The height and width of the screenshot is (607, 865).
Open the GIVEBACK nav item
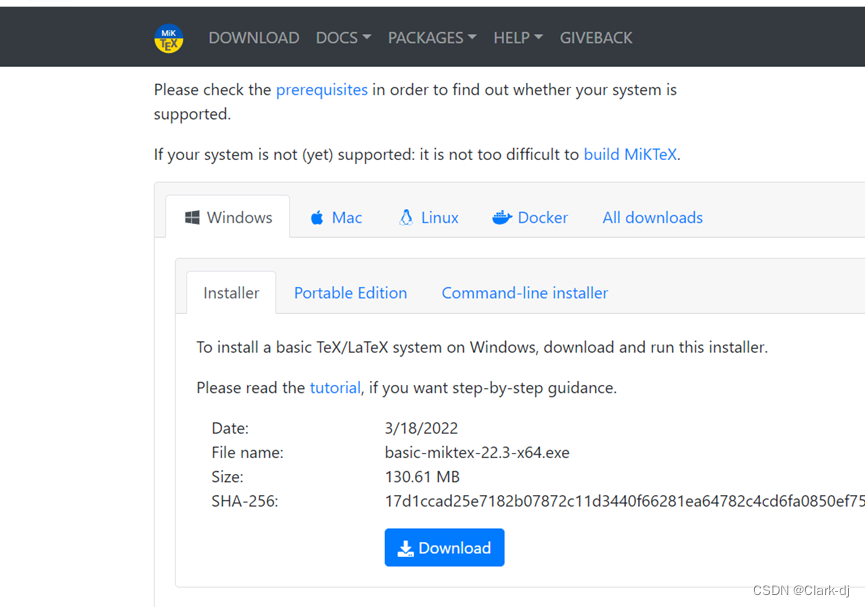(596, 38)
